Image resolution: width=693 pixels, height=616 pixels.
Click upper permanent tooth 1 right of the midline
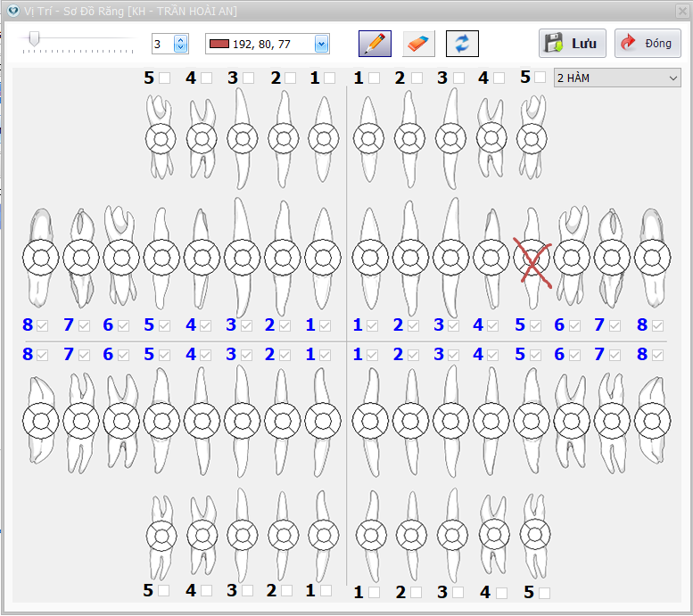(x=370, y=258)
